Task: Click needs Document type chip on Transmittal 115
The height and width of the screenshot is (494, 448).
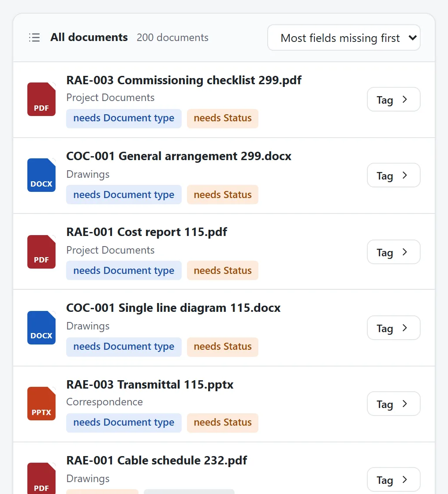Action: pyautogui.click(x=124, y=423)
